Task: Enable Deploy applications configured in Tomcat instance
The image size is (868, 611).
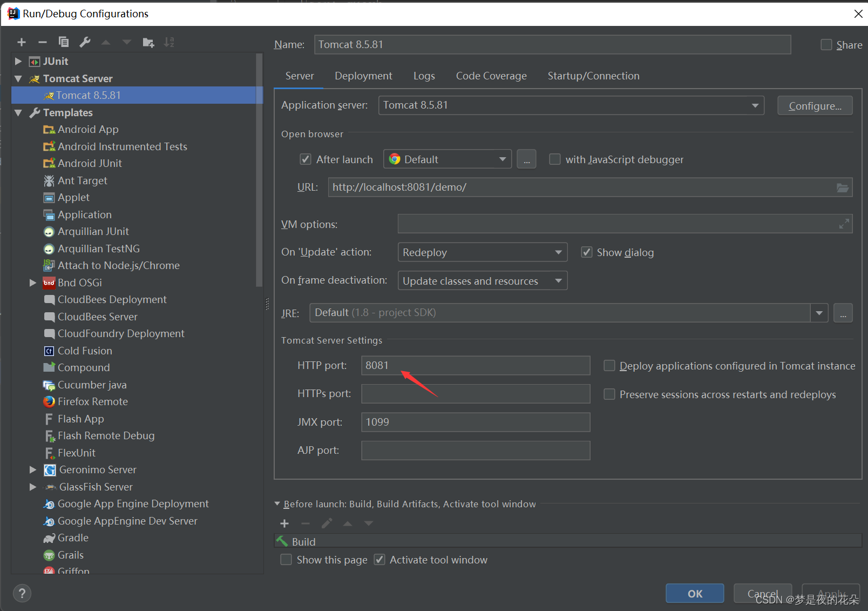Action: (x=609, y=366)
